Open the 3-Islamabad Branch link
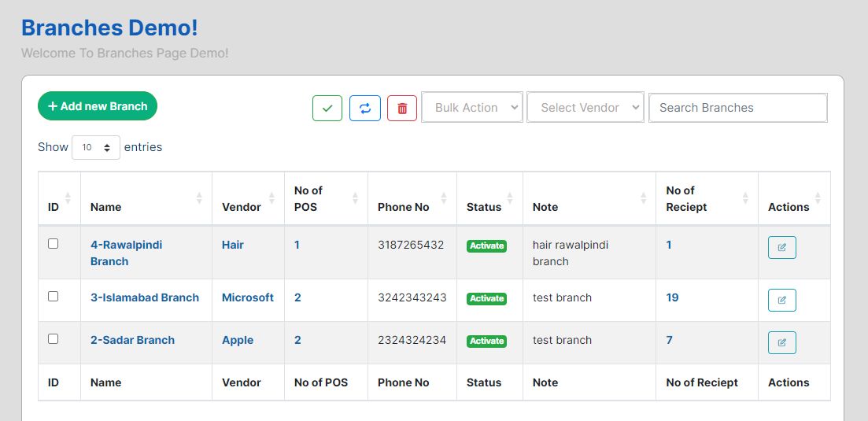 (145, 297)
